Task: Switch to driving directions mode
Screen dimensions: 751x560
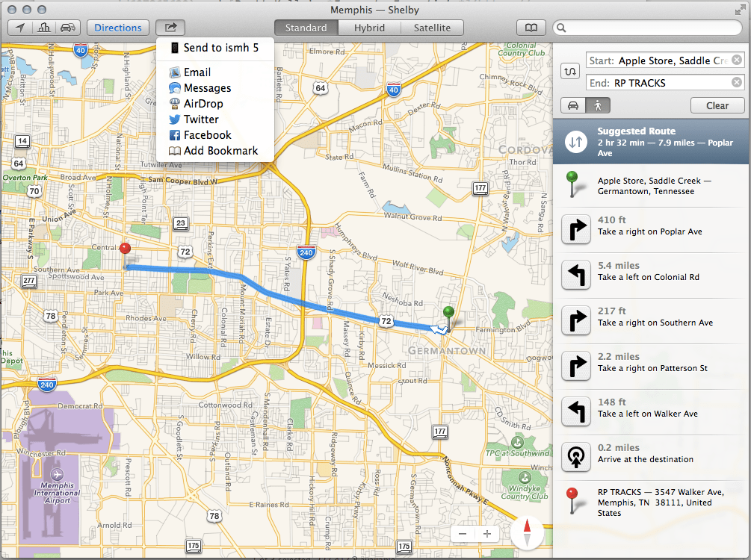Action: [x=571, y=105]
